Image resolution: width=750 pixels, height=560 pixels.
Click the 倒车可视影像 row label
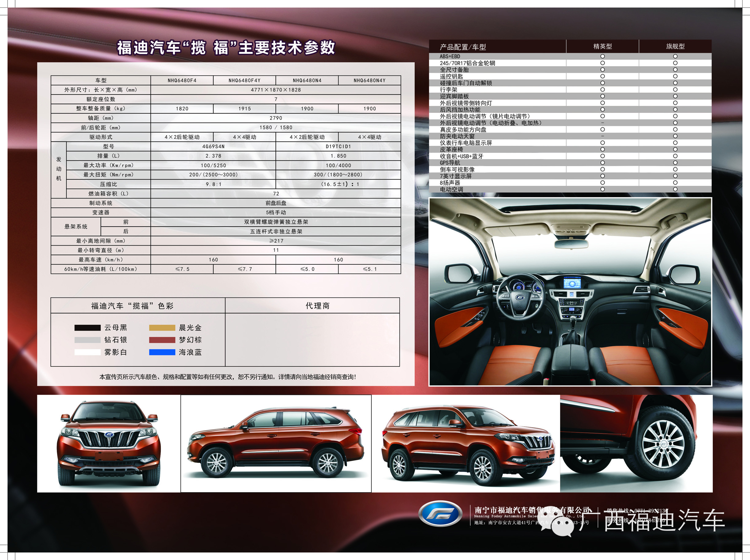tap(457, 169)
